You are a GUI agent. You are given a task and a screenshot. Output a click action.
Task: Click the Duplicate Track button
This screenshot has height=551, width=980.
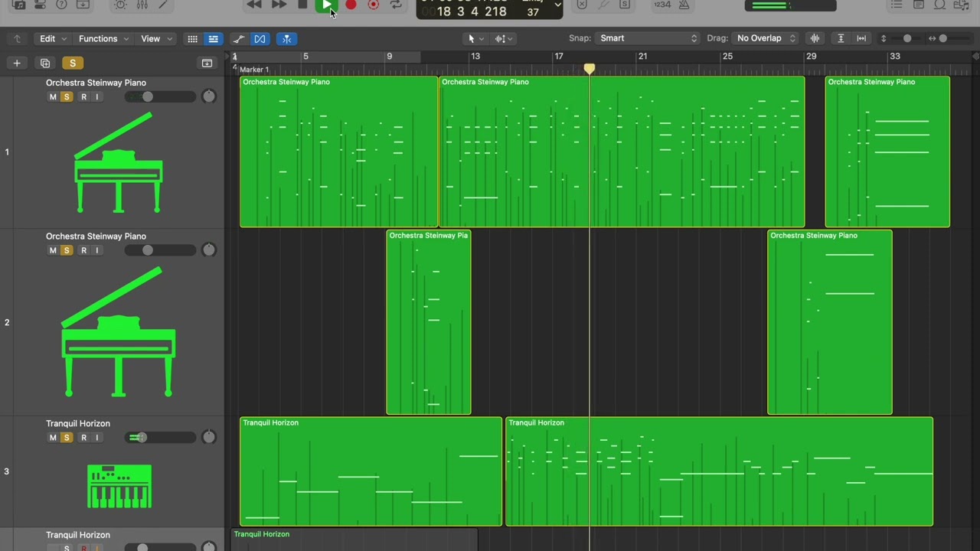45,63
